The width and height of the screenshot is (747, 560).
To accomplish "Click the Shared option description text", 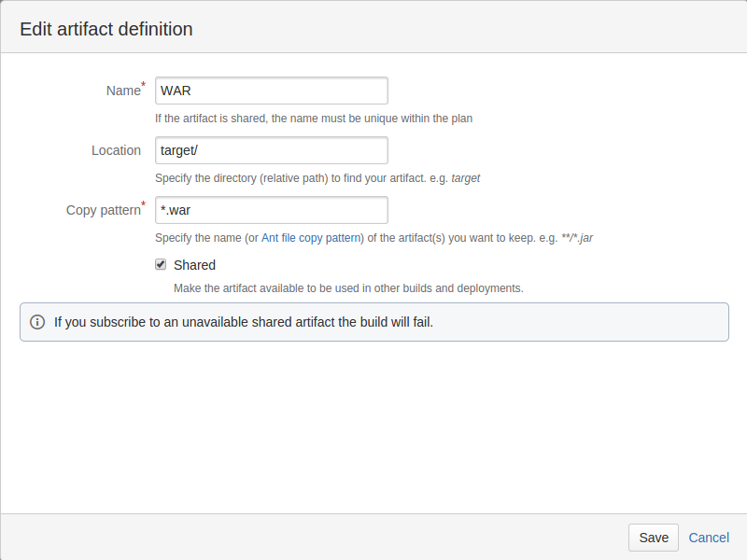I will point(348,288).
